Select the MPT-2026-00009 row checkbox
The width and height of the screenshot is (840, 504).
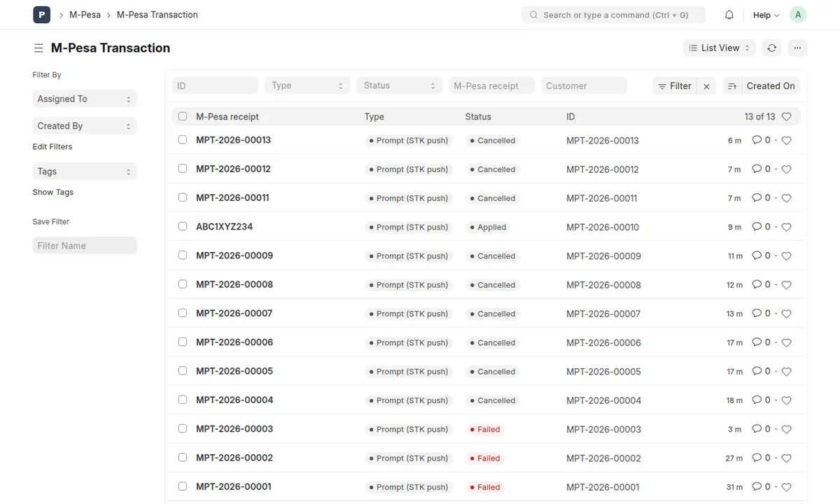(x=183, y=255)
